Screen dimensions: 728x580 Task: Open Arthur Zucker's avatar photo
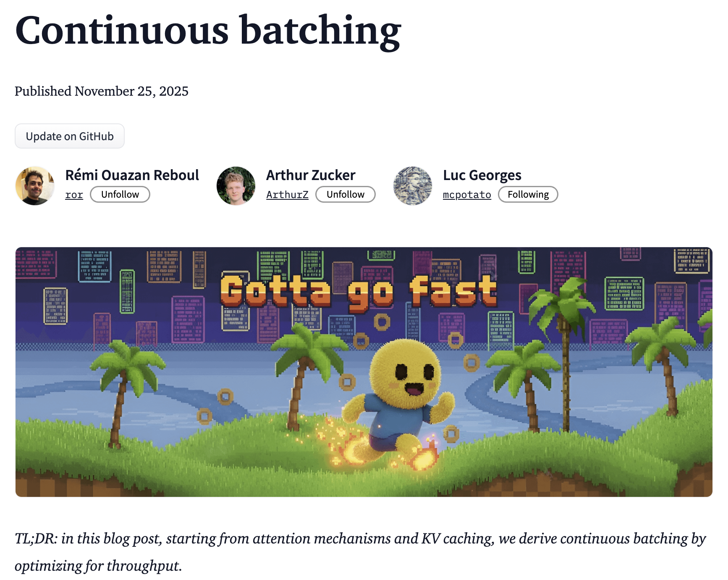tap(236, 185)
